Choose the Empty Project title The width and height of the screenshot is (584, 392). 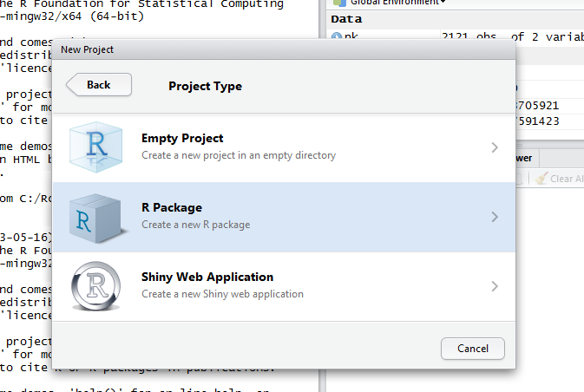tap(182, 139)
